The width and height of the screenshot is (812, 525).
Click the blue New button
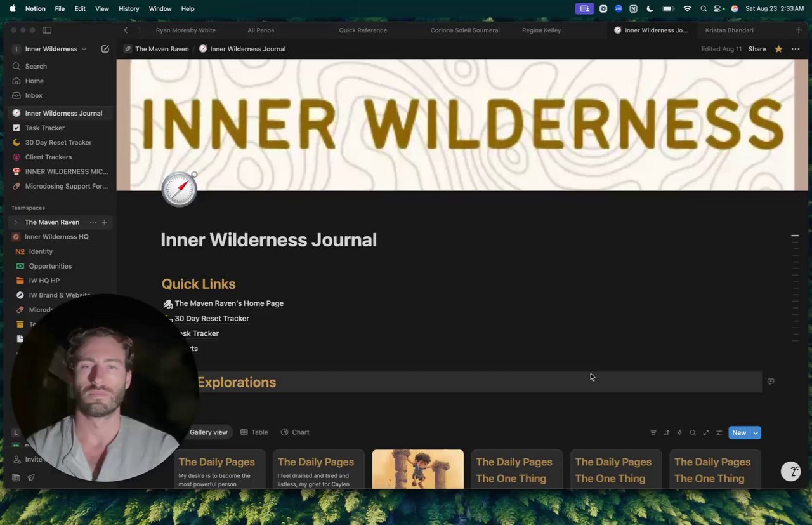[739, 432]
